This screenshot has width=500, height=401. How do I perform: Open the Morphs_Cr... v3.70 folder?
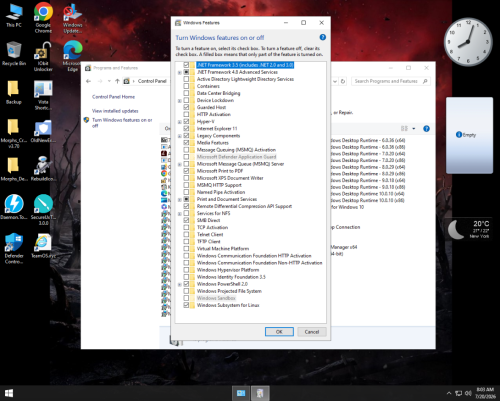(x=14, y=133)
